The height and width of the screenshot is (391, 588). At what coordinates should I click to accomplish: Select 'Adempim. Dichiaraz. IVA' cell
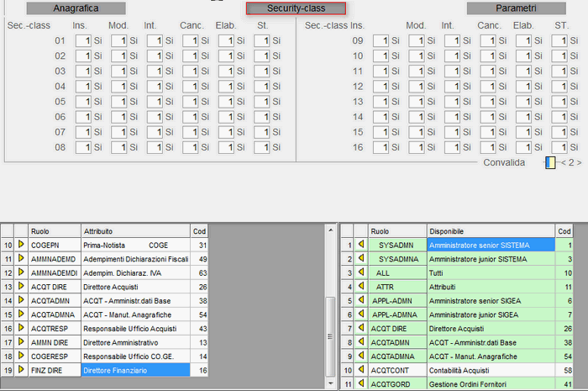click(x=135, y=272)
